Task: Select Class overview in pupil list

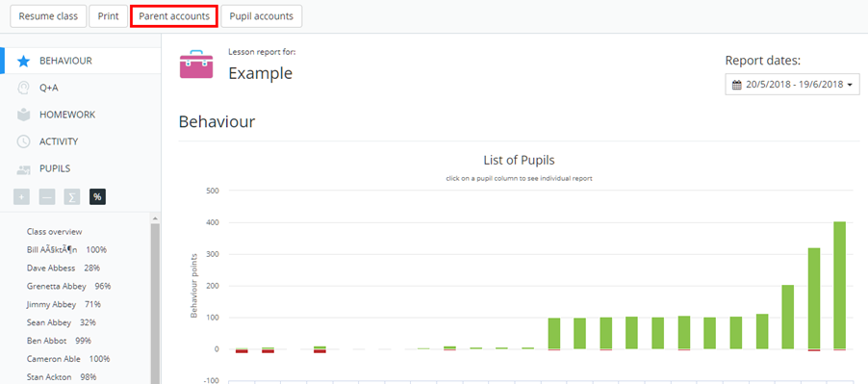Action: [x=54, y=232]
